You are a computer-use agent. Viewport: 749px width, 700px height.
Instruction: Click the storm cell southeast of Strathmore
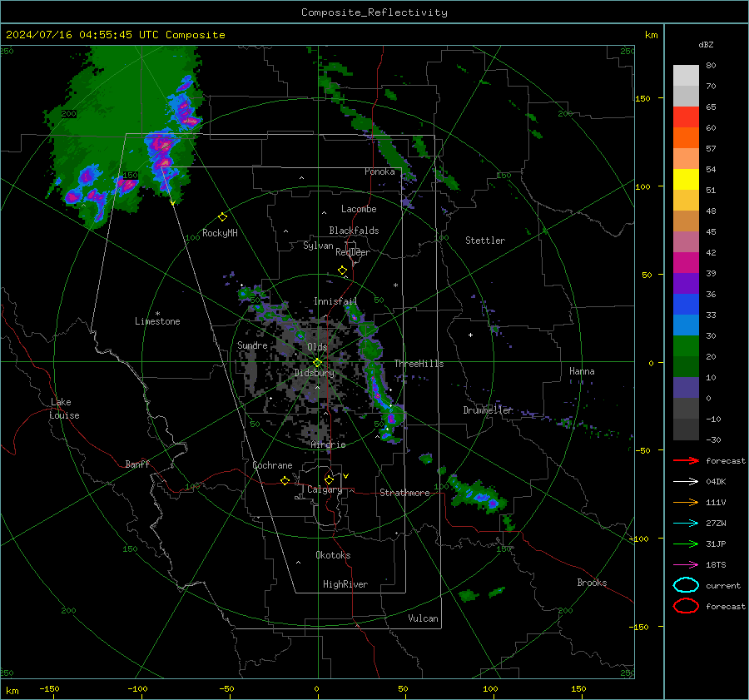[478, 497]
